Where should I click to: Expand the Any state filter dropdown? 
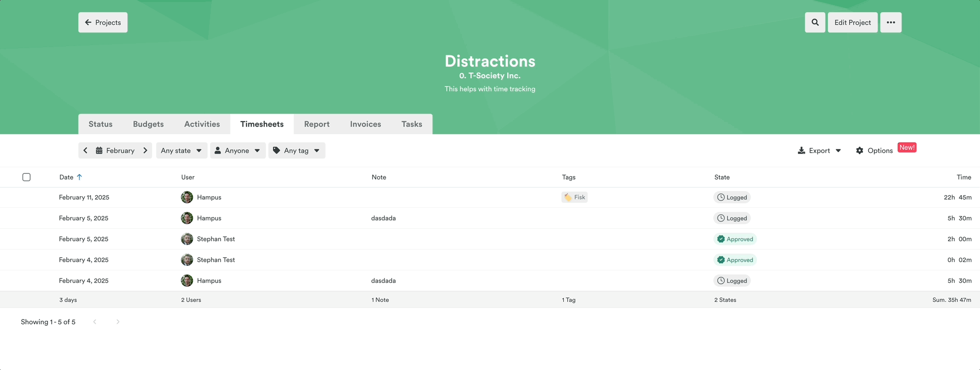click(181, 150)
